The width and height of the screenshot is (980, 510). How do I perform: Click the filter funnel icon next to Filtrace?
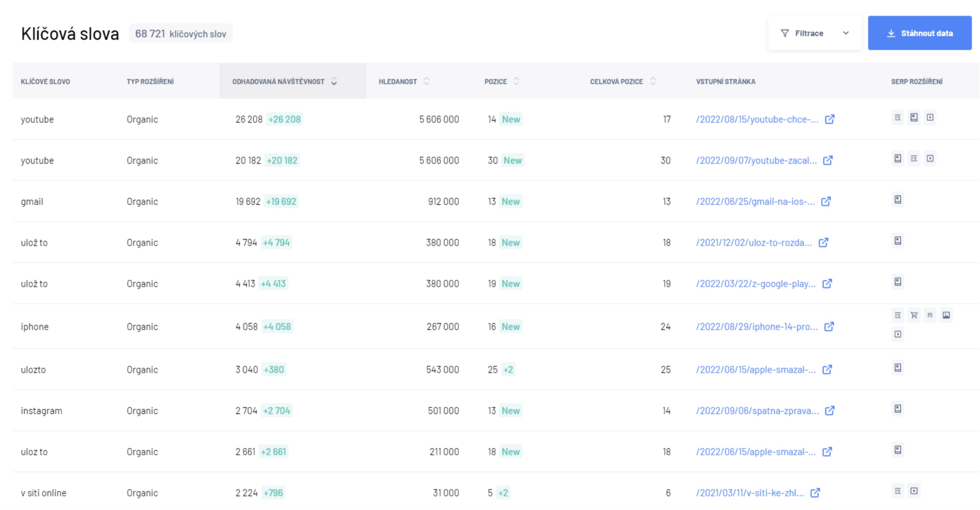click(x=785, y=33)
